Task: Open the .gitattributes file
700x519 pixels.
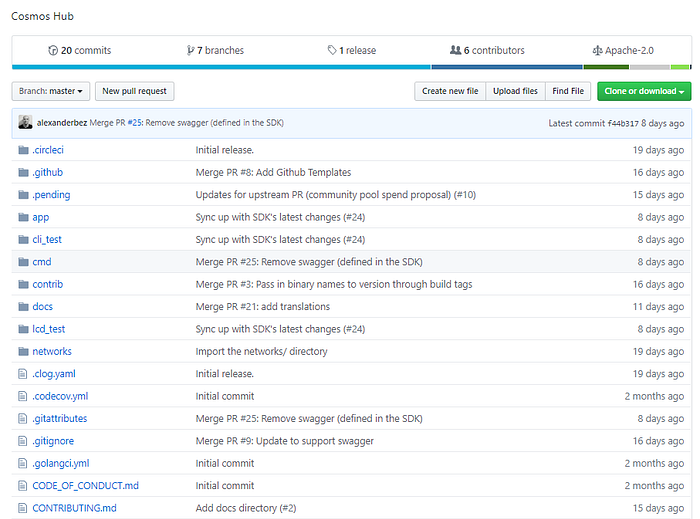Action: coord(60,419)
